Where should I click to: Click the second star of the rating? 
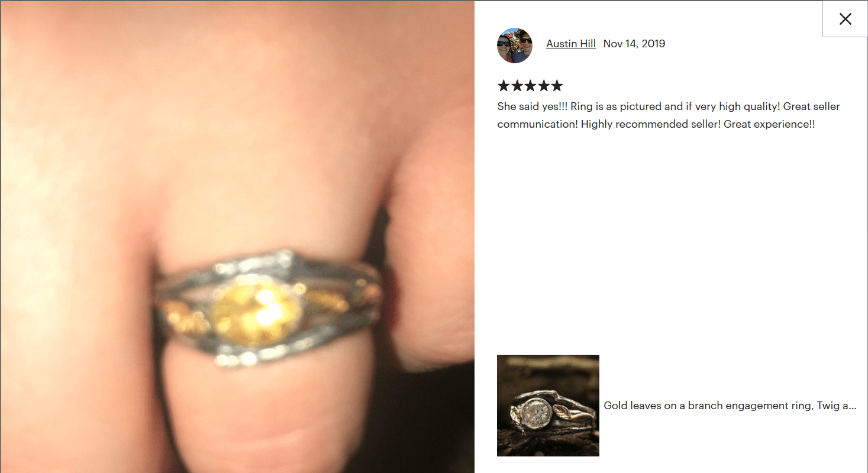[517, 86]
